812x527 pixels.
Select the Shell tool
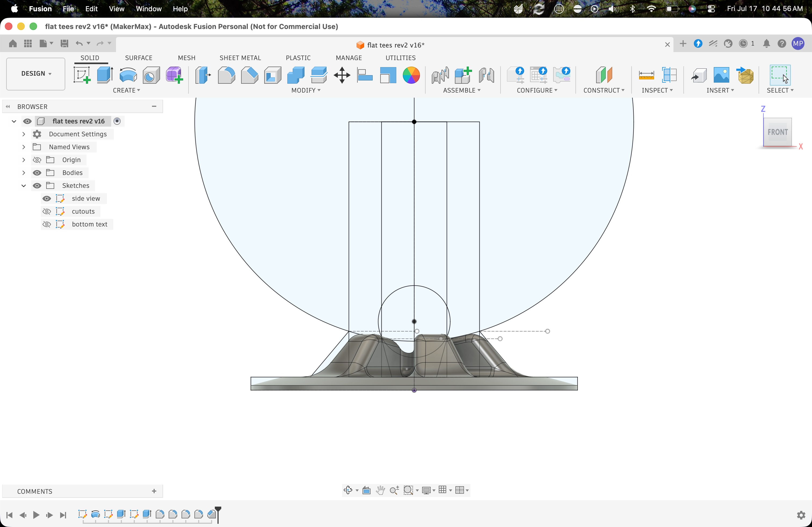click(273, 75)
